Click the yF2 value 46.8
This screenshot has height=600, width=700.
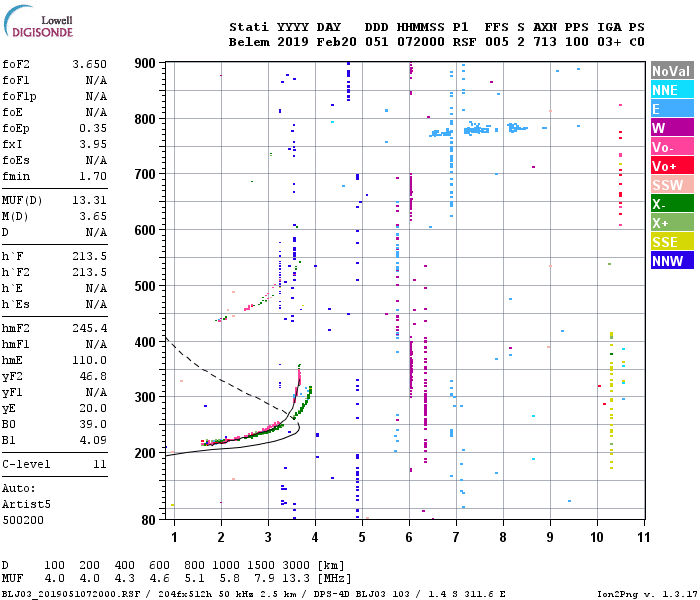[x=93, y=376]
